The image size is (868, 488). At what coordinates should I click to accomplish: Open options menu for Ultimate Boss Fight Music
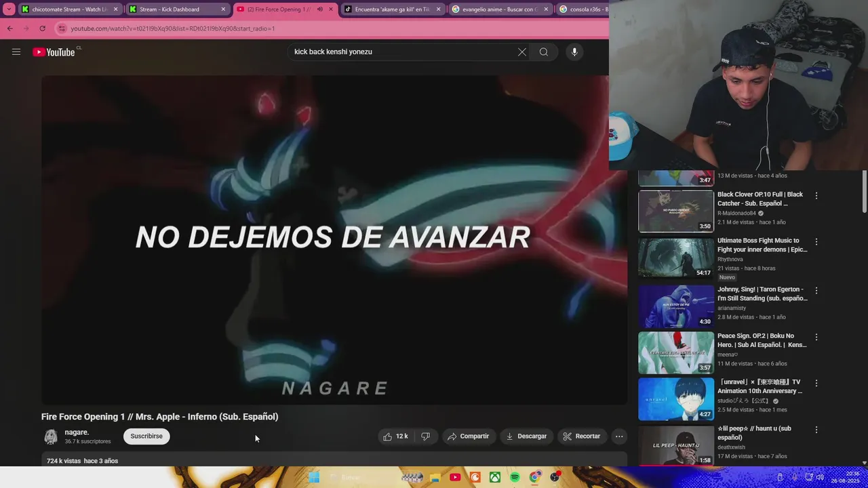[x=816, y=241]
